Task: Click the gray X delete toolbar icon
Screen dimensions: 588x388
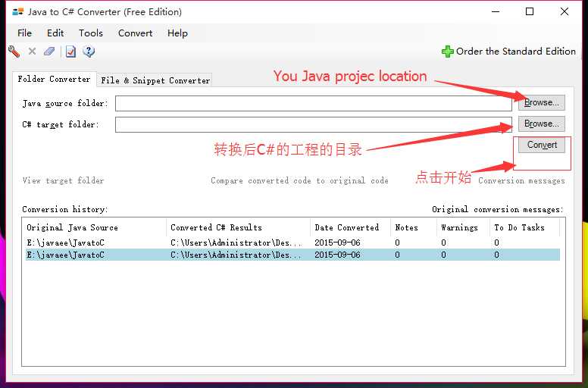Action: pyautogui.click(x=33, y=52)
